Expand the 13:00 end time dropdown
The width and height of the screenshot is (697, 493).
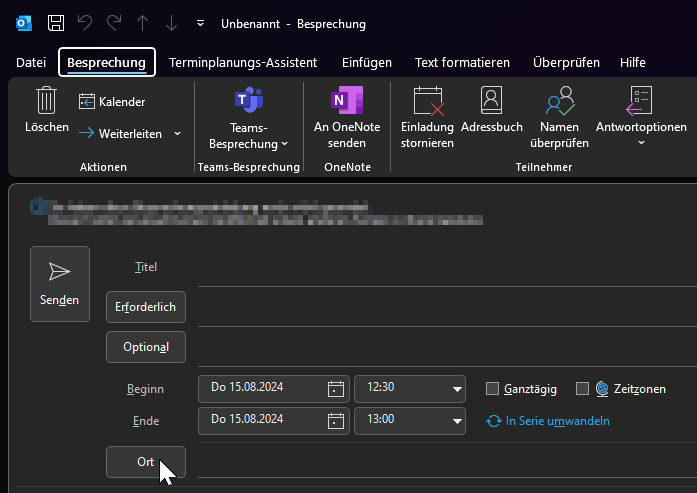pos(457,420)
